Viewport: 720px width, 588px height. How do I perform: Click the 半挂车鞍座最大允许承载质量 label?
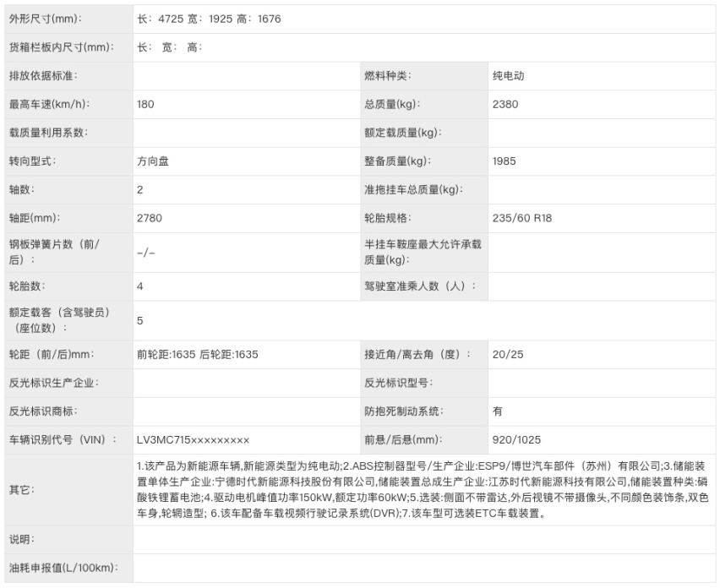[x=423, y=252]
